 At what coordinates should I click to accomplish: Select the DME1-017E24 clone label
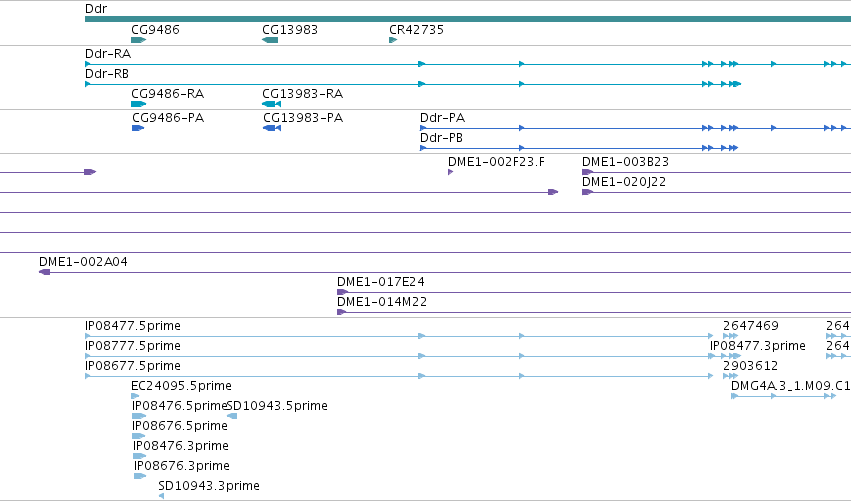(381, 282)
